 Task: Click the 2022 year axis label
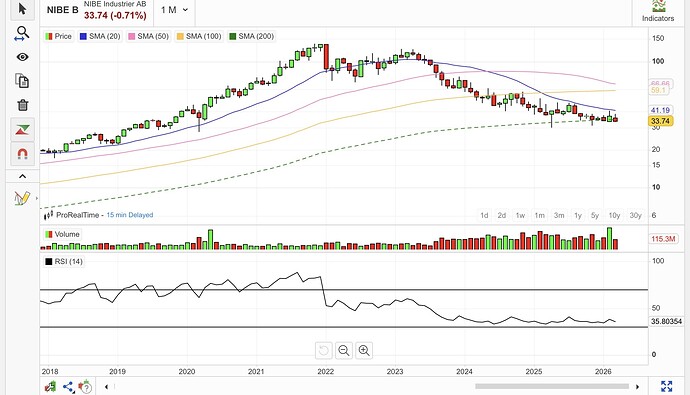pyautogui.click(x=326, y=372)
